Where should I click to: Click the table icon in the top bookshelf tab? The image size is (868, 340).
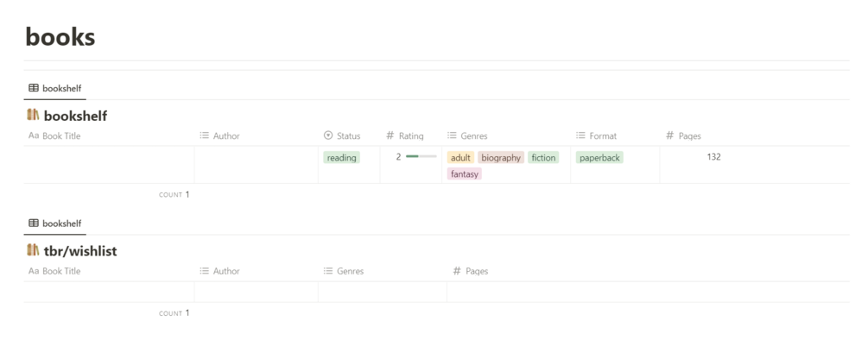tap(34, 88)
